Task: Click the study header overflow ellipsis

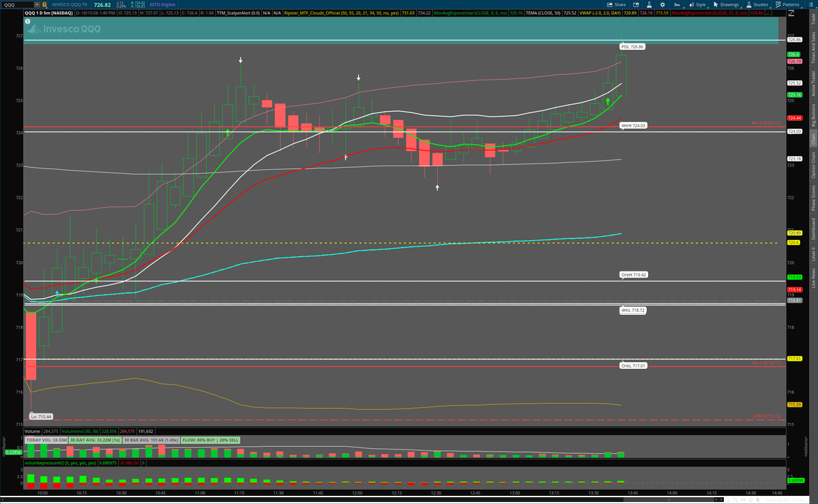Action: 768,14
